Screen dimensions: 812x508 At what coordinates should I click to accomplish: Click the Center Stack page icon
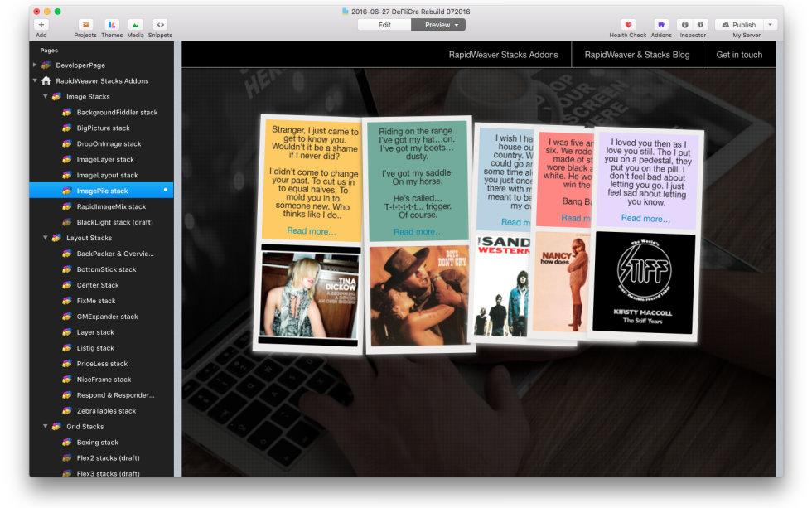(67, 285)
